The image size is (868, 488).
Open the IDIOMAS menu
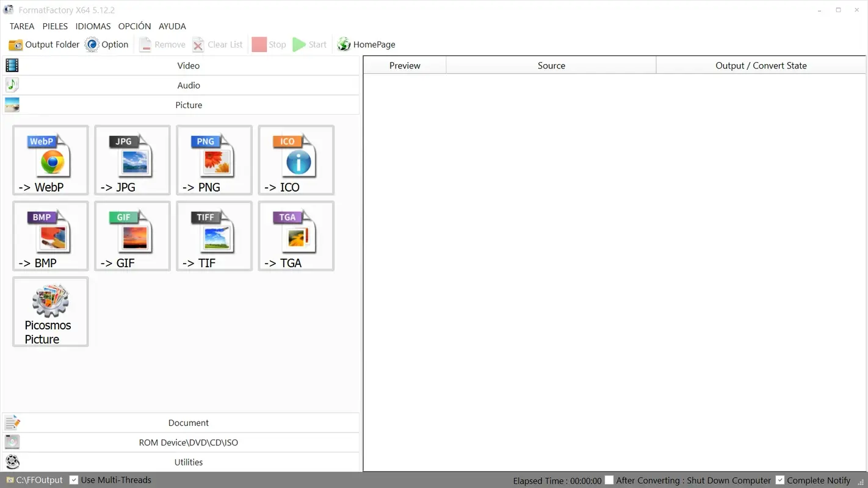point(93,26)
